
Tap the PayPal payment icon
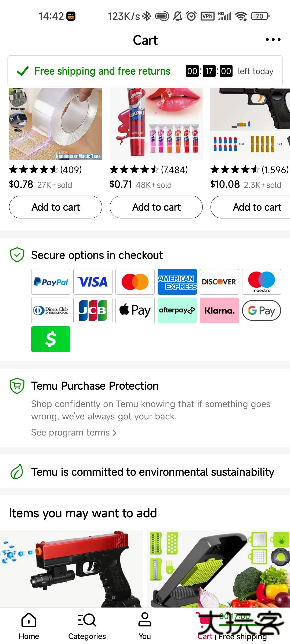[x=51, y=282]
